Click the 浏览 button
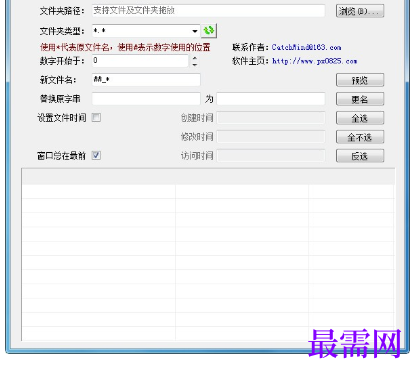 coord(360,11)
